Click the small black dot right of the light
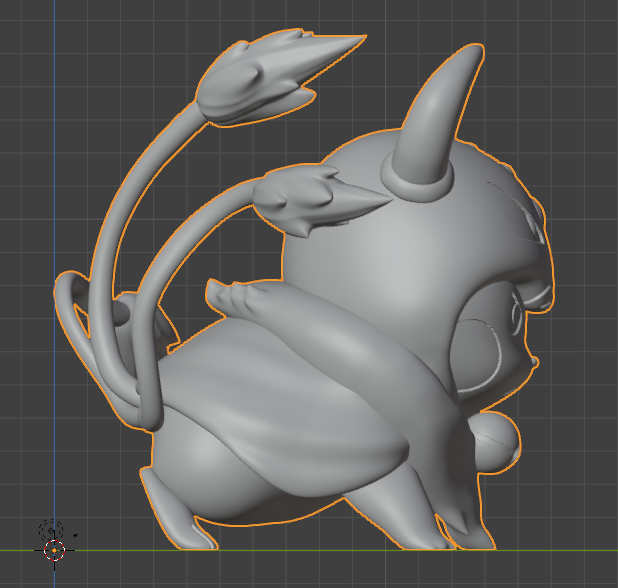The width and height of the screenshot is (618, 588). click(x=76, y=534)
